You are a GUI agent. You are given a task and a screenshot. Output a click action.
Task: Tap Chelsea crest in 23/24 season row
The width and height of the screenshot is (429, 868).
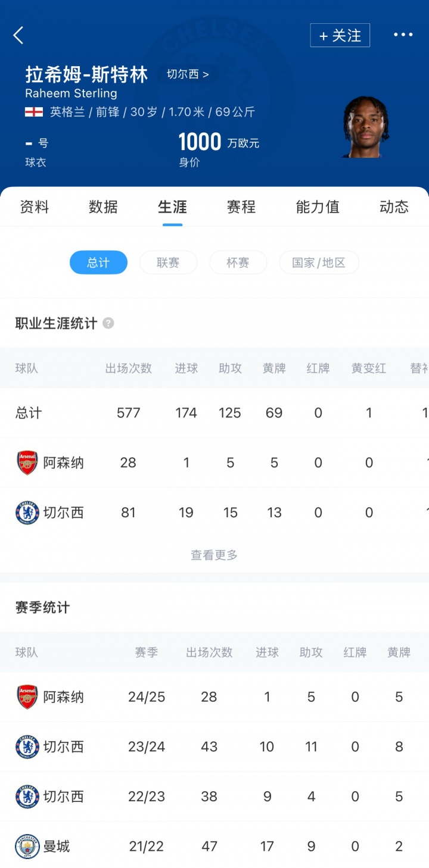click(x=27, y=747)
